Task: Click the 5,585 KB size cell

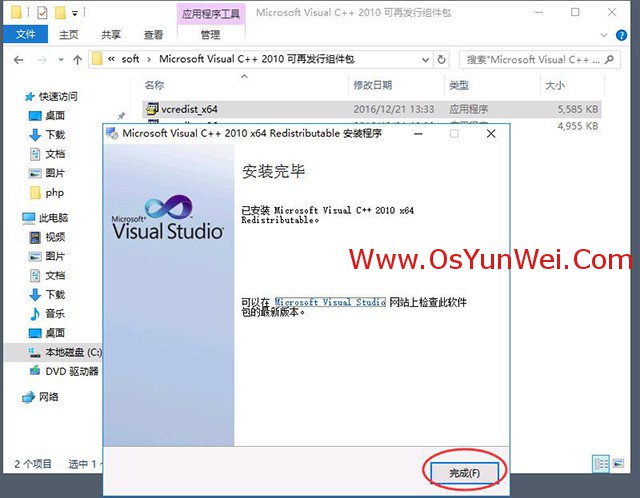Action: [x=578, y=109]
